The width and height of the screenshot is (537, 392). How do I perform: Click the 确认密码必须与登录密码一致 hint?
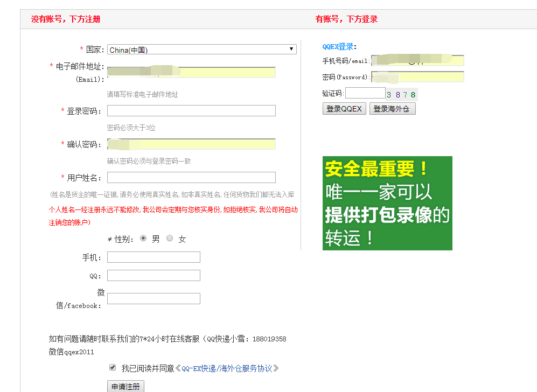click(x=149, y=161)
